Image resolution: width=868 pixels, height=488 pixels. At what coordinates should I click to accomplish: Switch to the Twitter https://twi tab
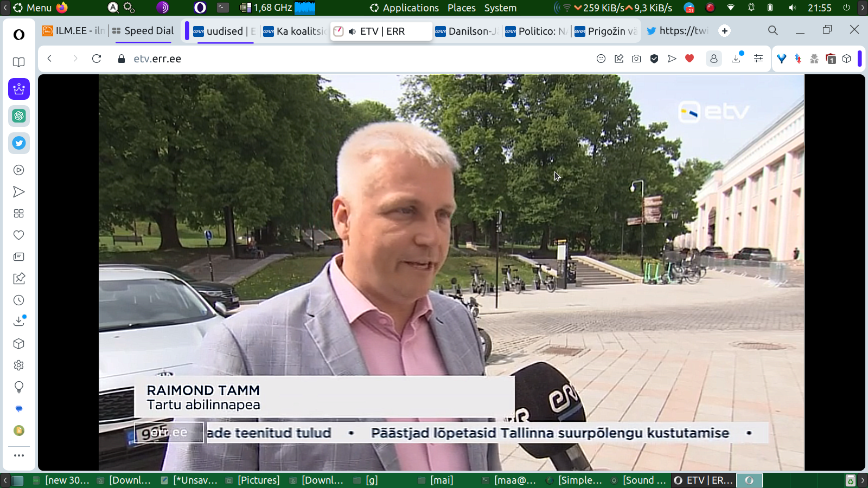[x=677, y=31]
